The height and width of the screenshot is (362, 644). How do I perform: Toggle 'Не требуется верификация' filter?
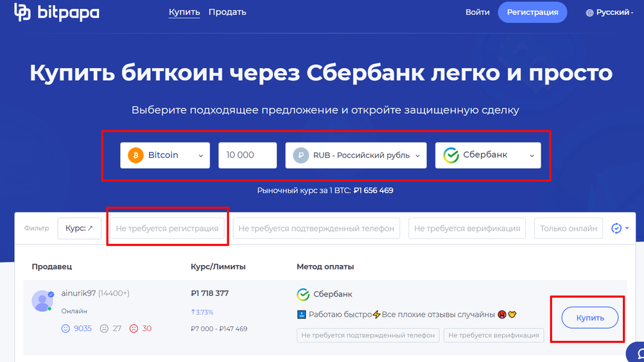pos(467,228)
